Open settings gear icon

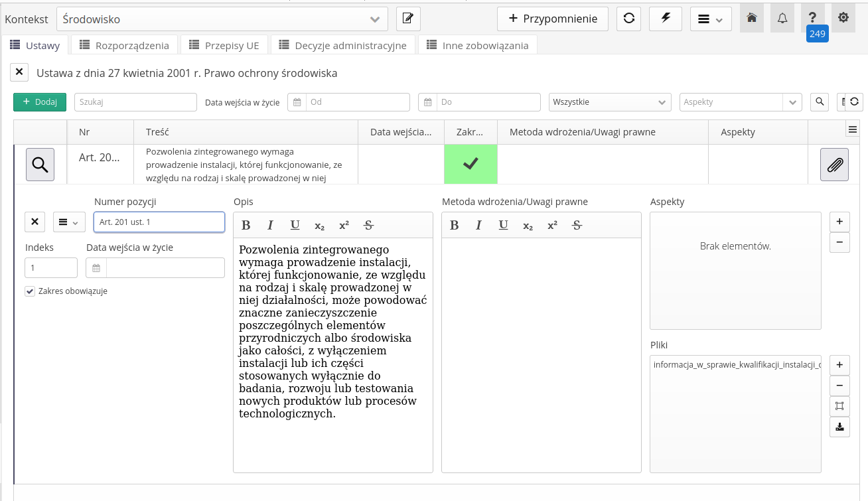click(x=843, y=19)
